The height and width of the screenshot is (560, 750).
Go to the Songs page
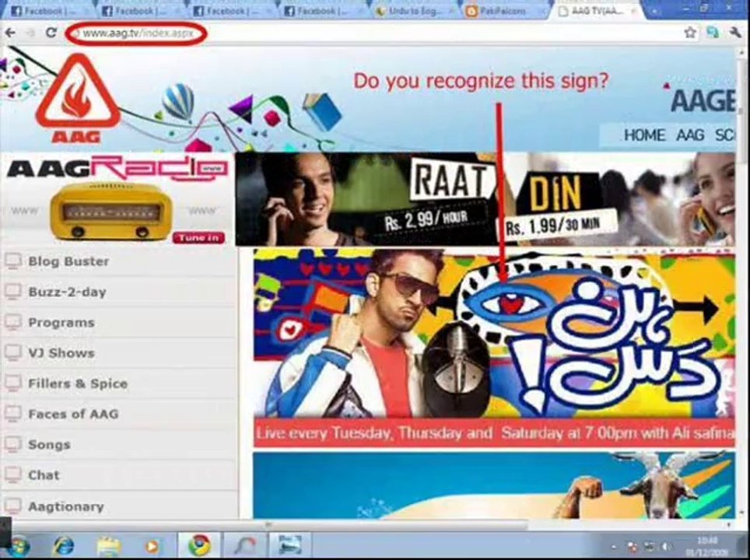(49, 445)
